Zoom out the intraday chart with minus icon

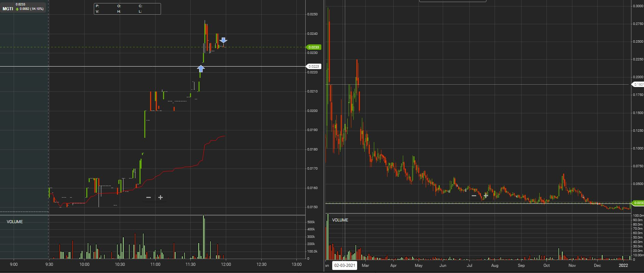point(148,198)
